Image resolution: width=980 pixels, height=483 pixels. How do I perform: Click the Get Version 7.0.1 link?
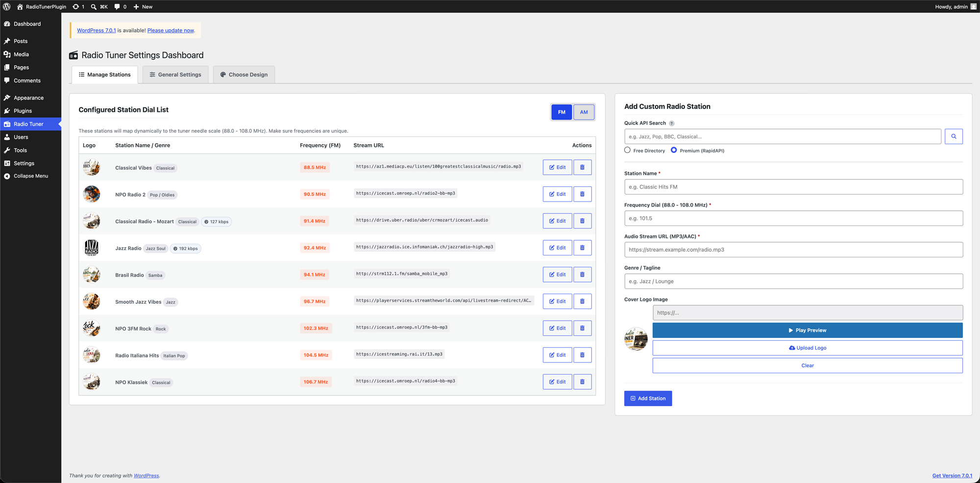pos(952,476)
